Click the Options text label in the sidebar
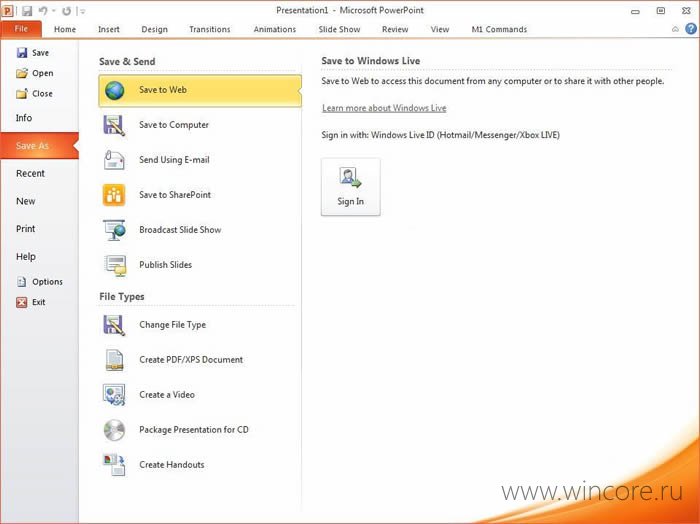The height and width of the screenshot is (524, 700). click(47, 282)
